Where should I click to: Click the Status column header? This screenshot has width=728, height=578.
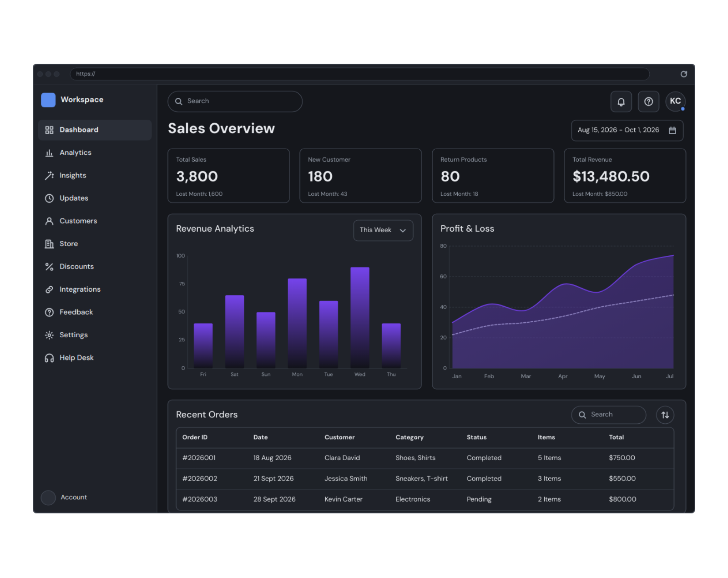click(476, 437)
